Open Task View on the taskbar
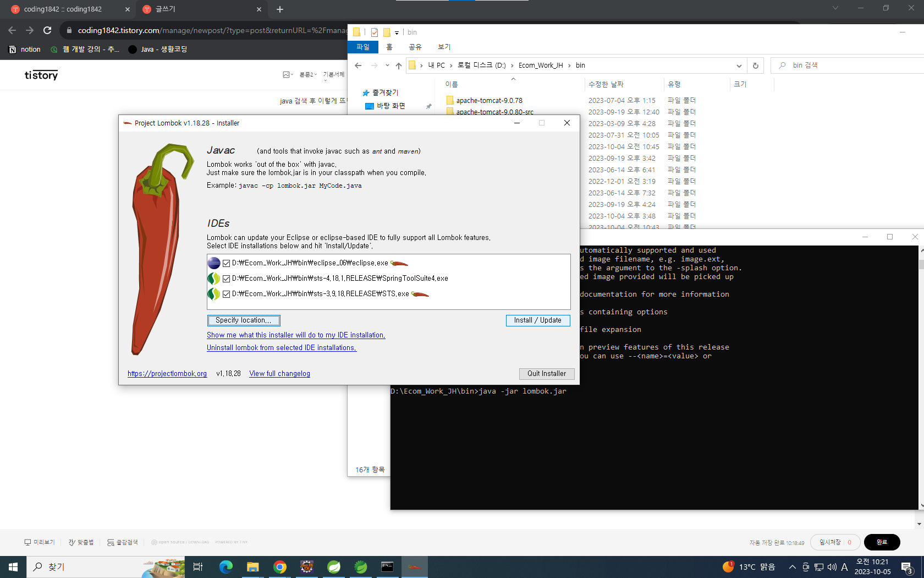Image resolution: width=924 pixels, height=578 pixels. coord(198,567)
